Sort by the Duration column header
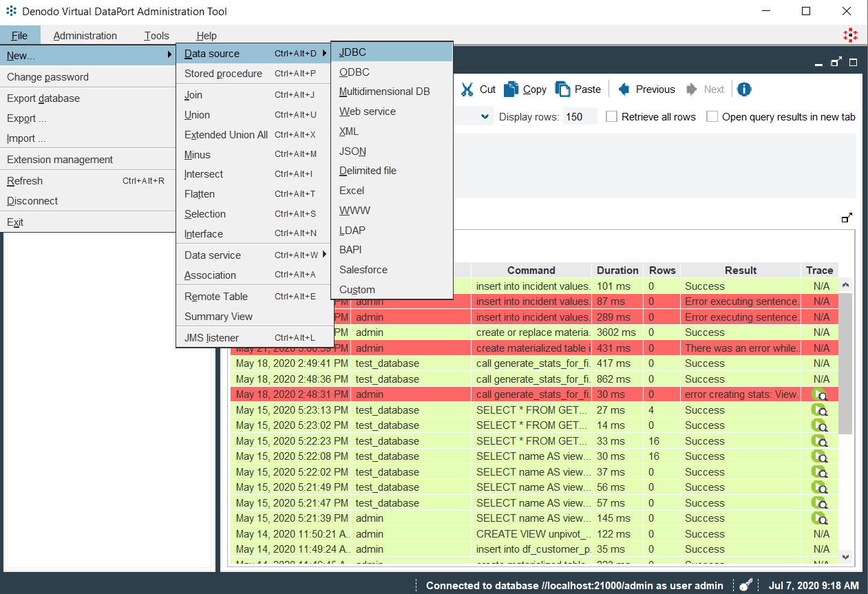 coord(617,271)
